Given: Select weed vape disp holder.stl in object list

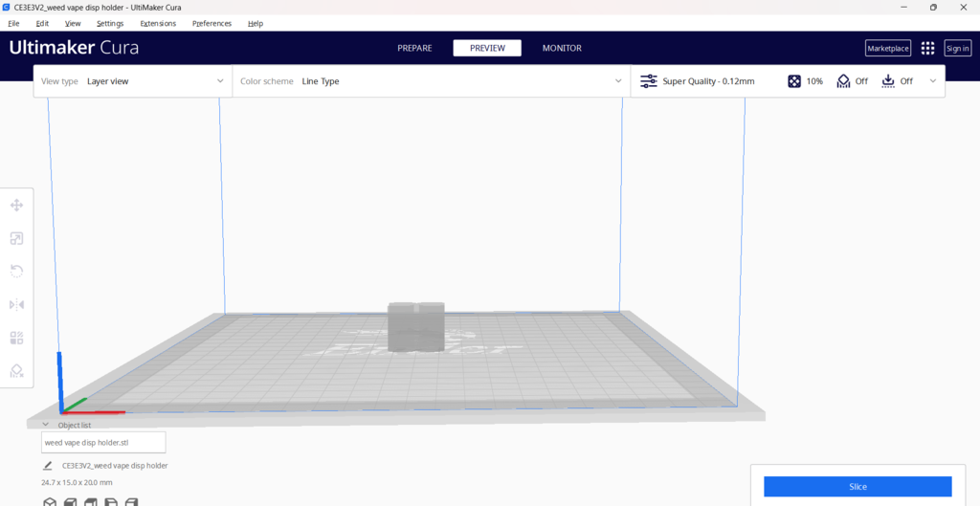Looking at the screenshot, I should [103, 443].
